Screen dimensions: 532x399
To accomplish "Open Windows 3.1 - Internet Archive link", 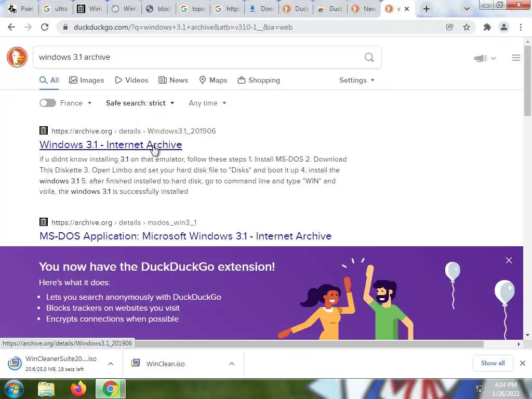I will coord(111,144).
